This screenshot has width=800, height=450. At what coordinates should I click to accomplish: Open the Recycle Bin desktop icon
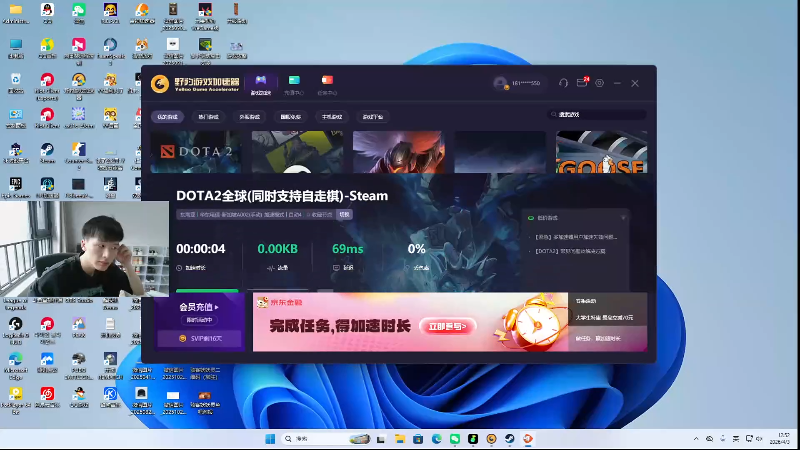pos(16,83)
